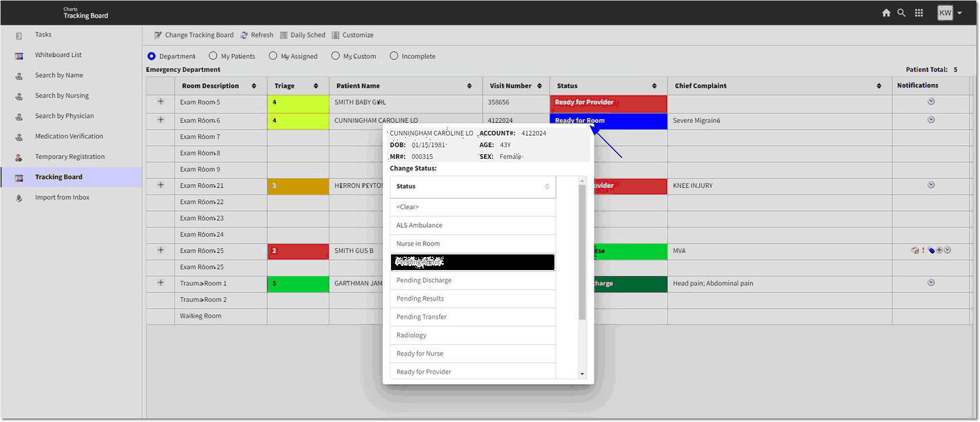Image resolution: width=980 pixels, height=422 pixels.
Task: Open notification arrow for Exam Room 6
Action: [931, 120]
